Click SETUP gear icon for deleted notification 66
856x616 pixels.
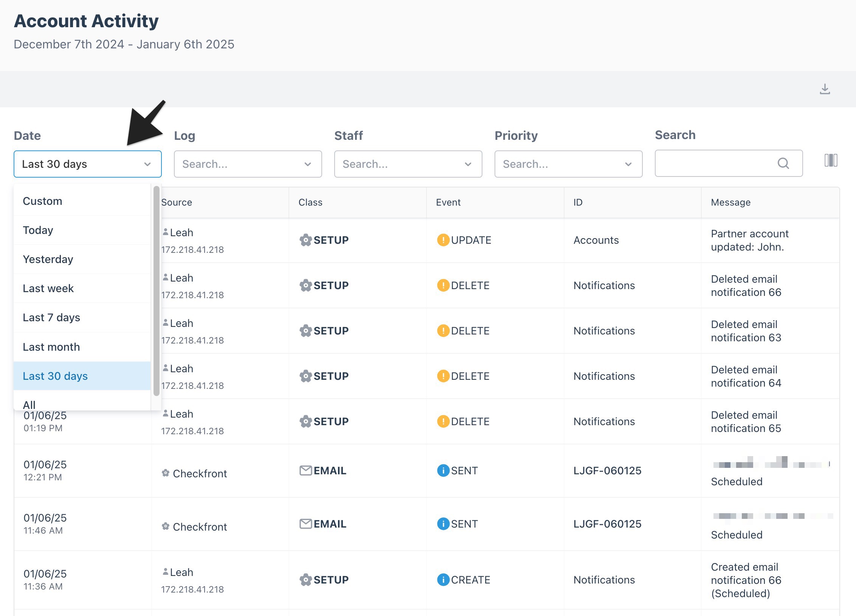(x=305, y=285)
